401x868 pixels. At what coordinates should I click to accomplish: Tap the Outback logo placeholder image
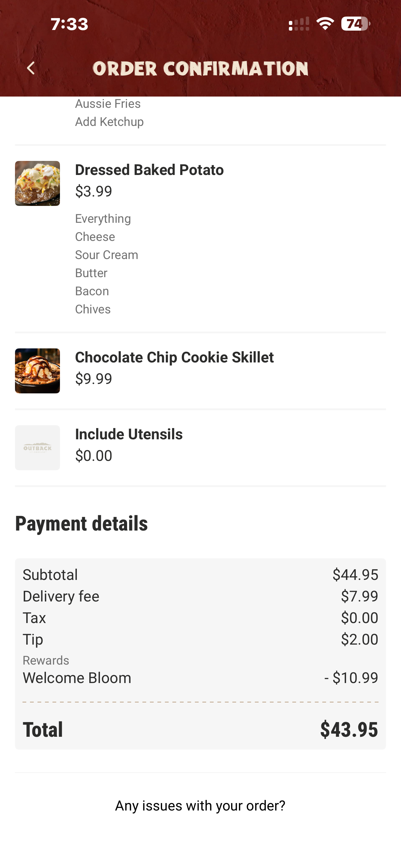(37, 447)
